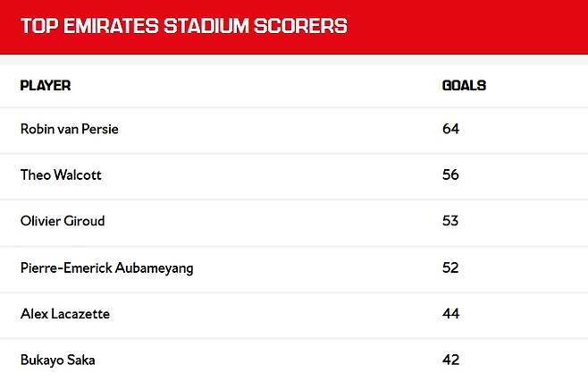Click the 53 goals figure
Screen dimensions: 588x382
tap(450, 221)
